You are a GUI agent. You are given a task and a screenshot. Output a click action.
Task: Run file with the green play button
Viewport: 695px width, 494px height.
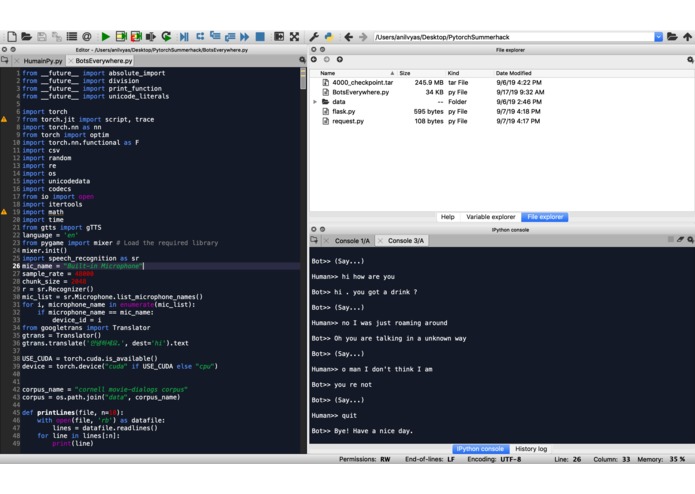[x=105, y=37]
